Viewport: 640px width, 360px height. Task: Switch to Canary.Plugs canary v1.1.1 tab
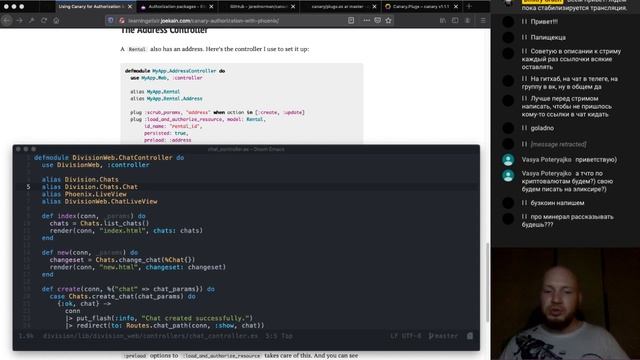(x=421, y=7)
